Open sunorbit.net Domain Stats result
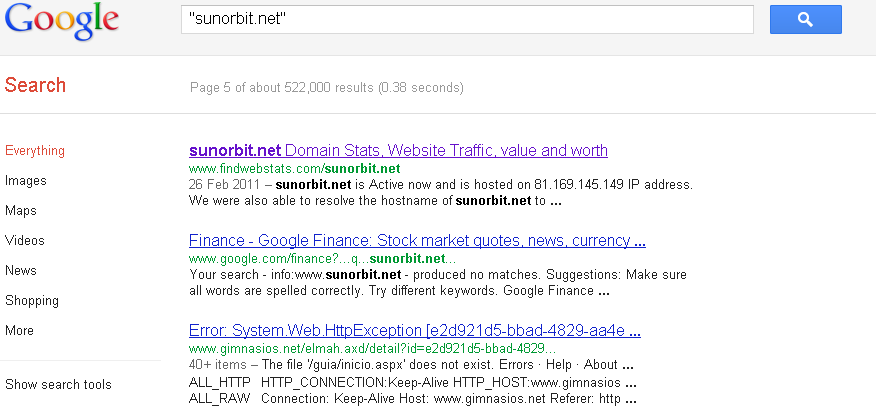Viewport: 876px width, 414px height. tap(398, 150)
